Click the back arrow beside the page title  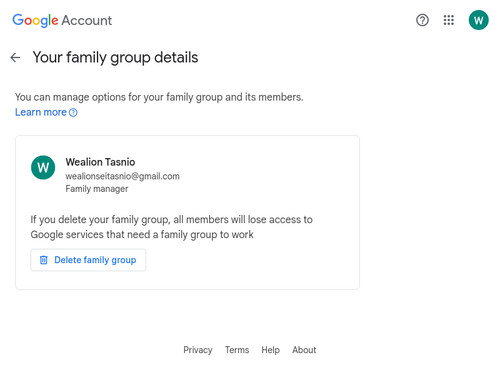click(15, 58)
